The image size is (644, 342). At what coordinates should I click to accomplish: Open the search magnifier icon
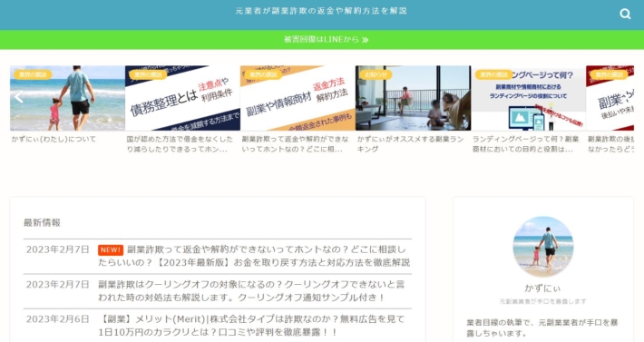click(625, 14)
